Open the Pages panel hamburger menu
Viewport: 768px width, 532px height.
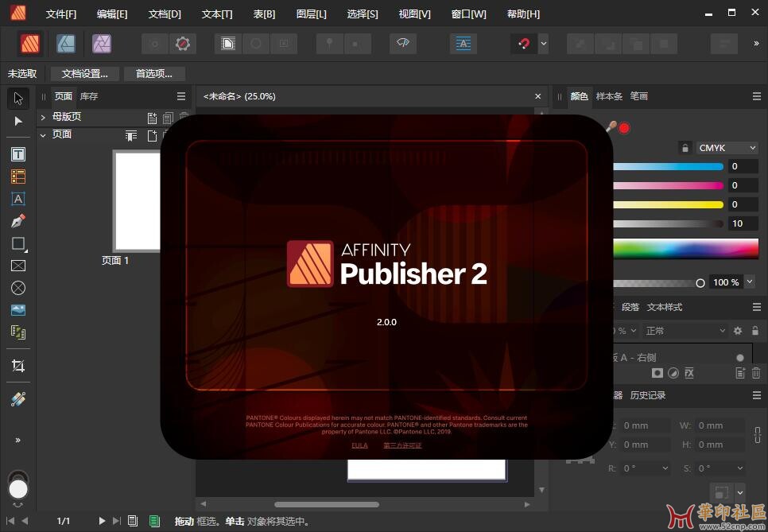[181, 96]
